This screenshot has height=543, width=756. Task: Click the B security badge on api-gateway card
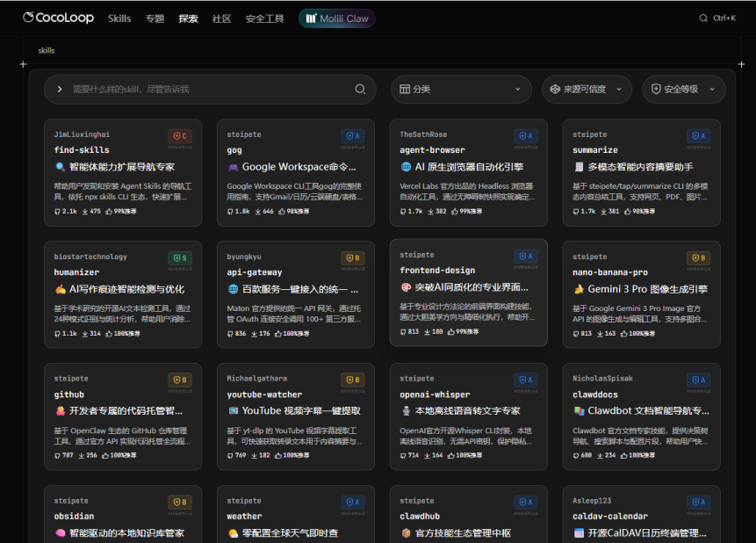coord(353,258)
